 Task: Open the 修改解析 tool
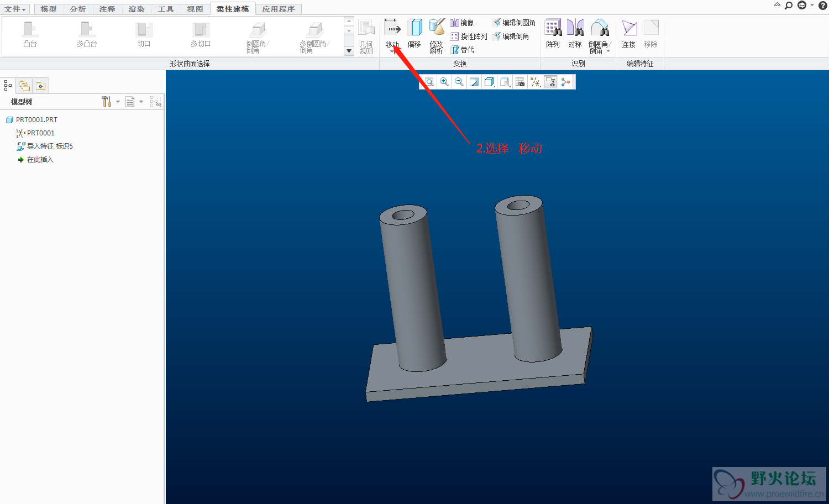tap(437, 36)
